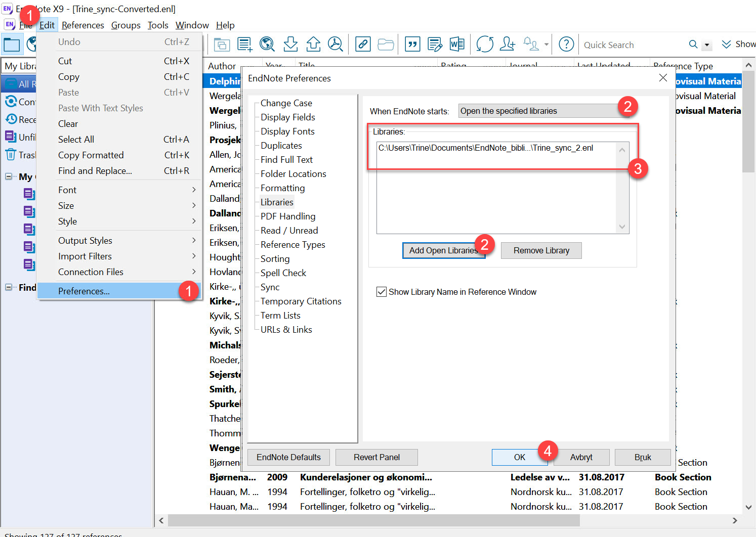Click the Sync Library circular arrows icon

tap(484, 44)
